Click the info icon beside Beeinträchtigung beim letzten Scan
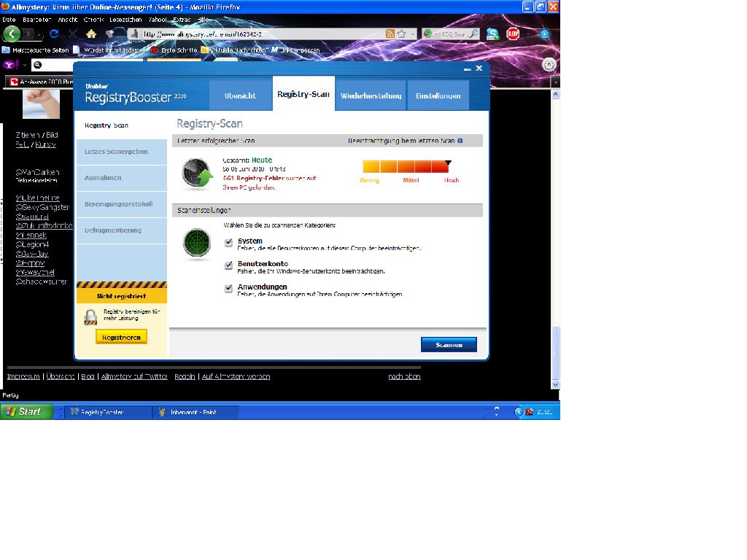Screen dimensions: 747x560 (460, 141)
